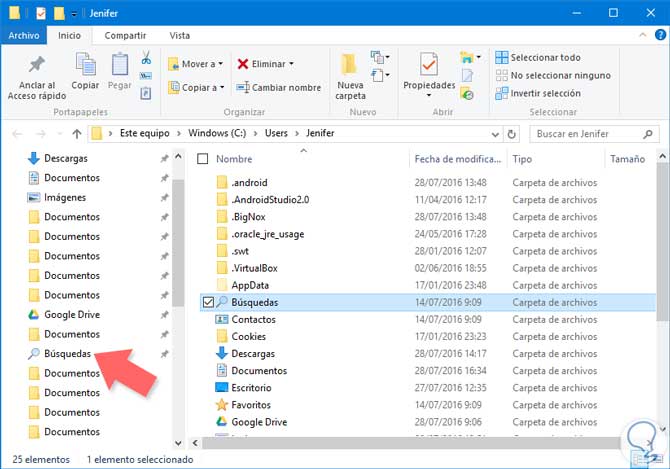This screenshot has height=469, width=670.
Task: Open the Archivo menu
Action: tap(24, 35)
